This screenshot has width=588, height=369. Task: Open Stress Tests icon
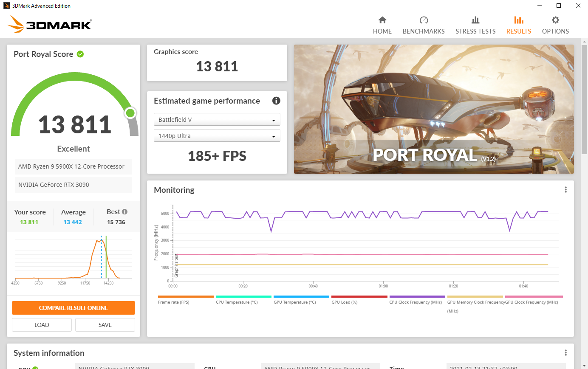tap(475, 20)
